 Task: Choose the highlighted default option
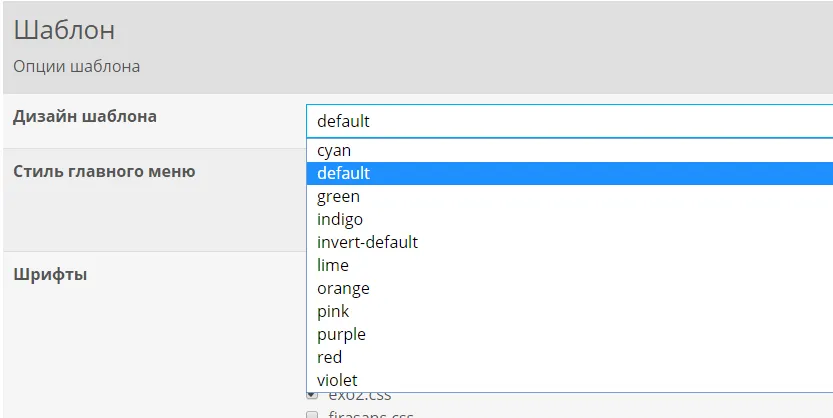coord(343,173)
